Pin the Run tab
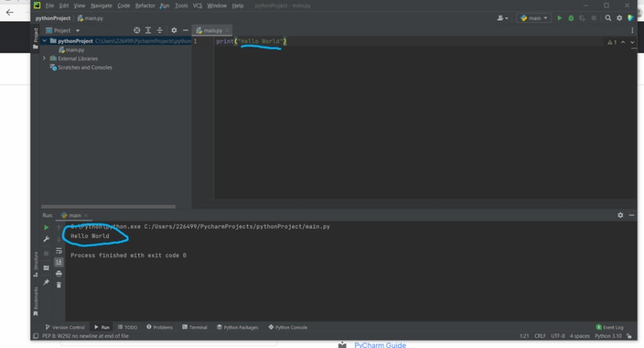 point(46,282)
